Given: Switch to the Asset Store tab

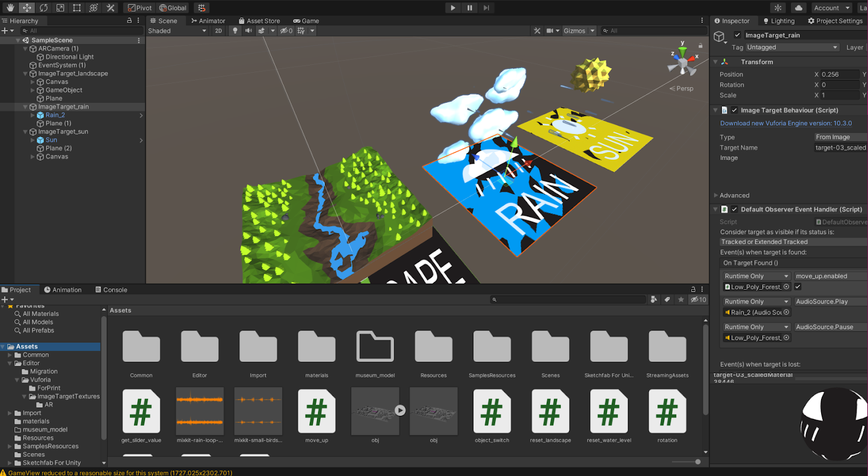Looking at the screenshot, I should tap(259, 20).
